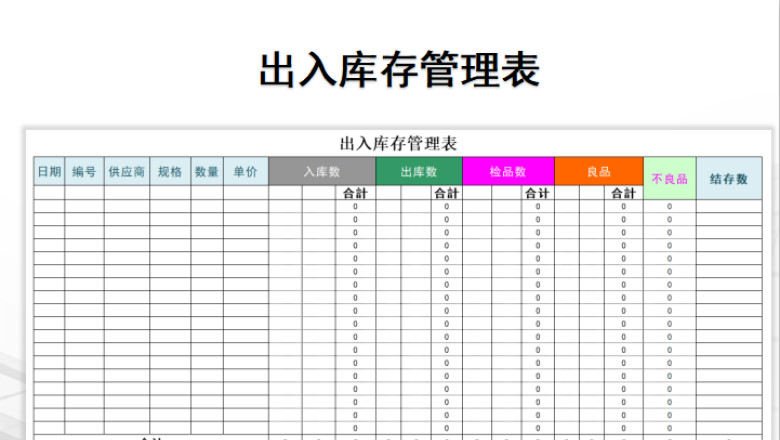
Task: Click the first empty cell under 供应商
Action: click(x=127, y=193)
